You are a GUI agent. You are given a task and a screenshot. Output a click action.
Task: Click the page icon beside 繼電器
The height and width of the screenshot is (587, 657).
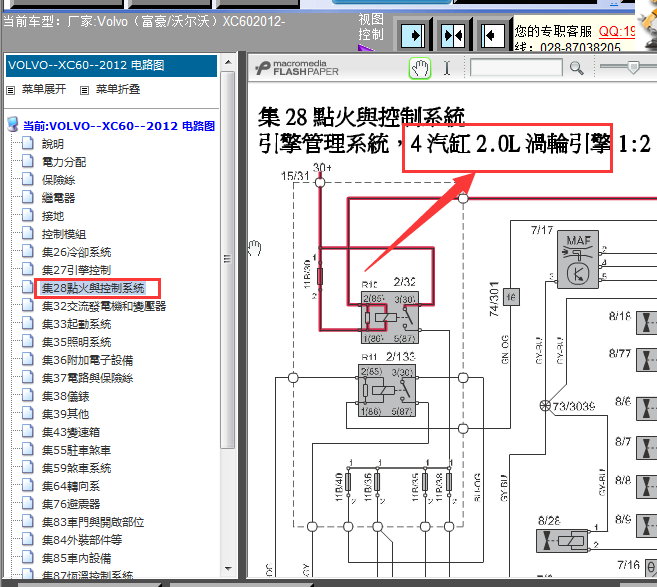point(28,197)
